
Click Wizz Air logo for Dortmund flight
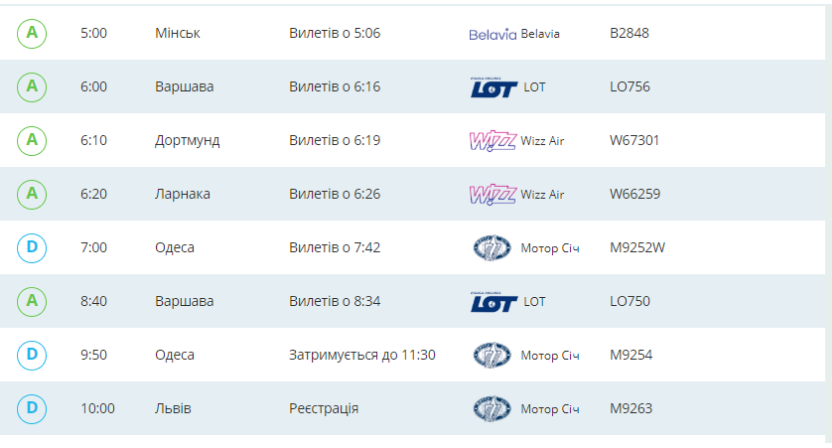(493, 141)
